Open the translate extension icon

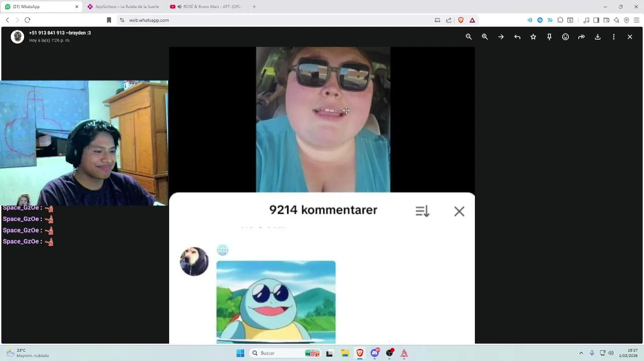click(550, 20)
